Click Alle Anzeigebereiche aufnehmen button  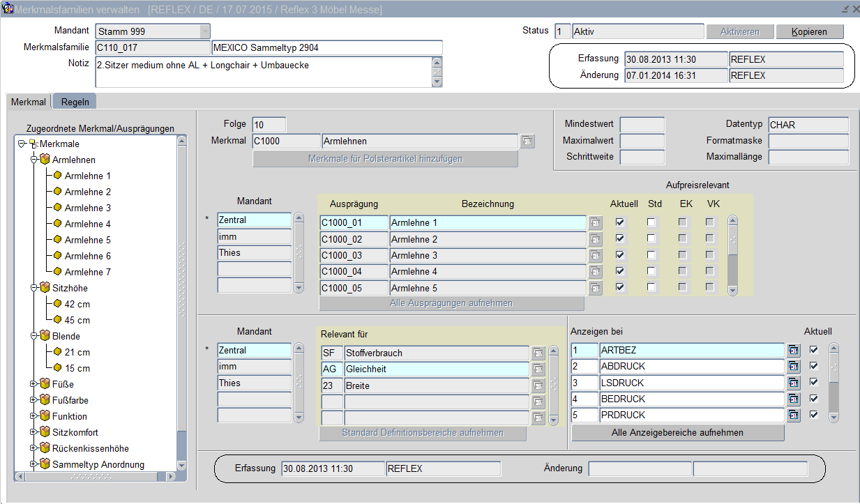(x=677, y=433)
